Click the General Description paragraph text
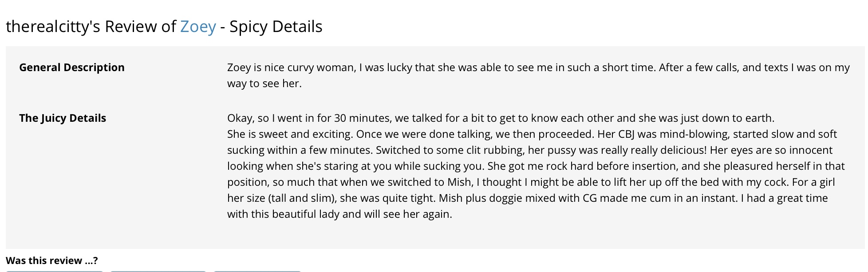 (x=538, y=76)
